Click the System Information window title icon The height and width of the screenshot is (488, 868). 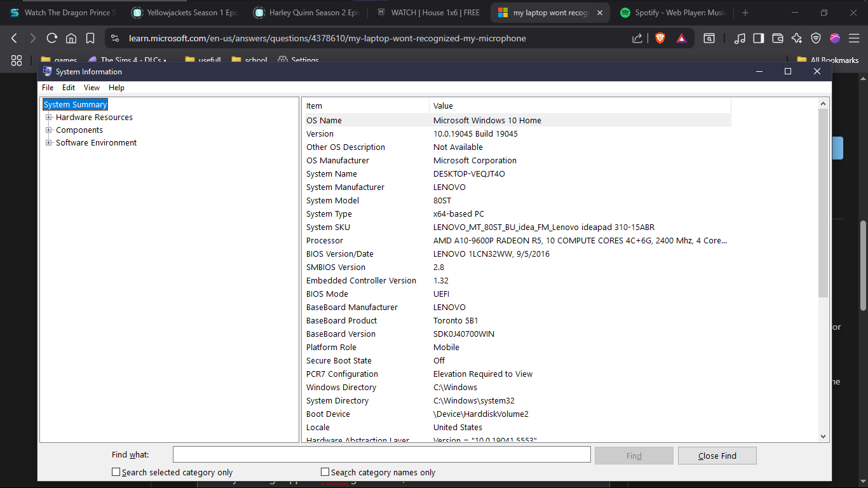tap(47, 71)
